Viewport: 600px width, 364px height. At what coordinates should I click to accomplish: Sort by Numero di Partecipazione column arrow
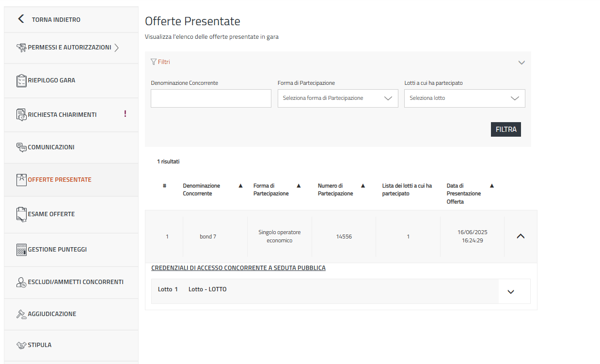point(363,186)
